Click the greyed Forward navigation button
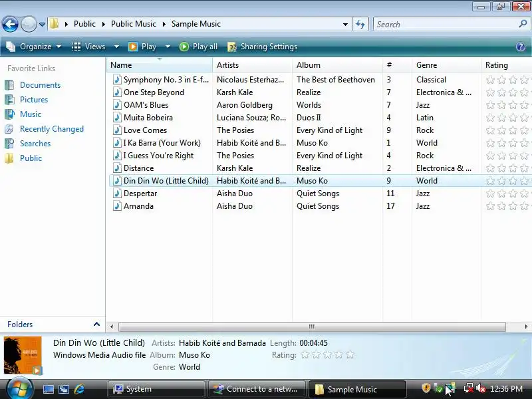 29,24
